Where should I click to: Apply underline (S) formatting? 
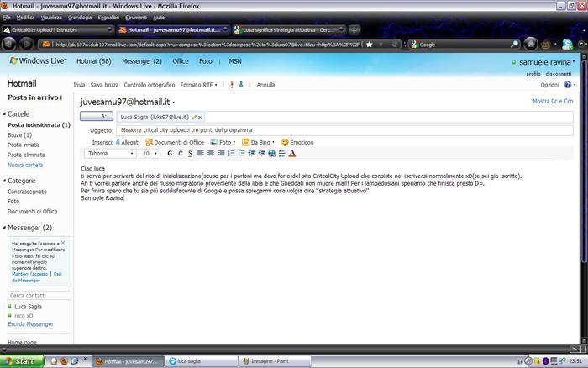(x=190, y=153)
